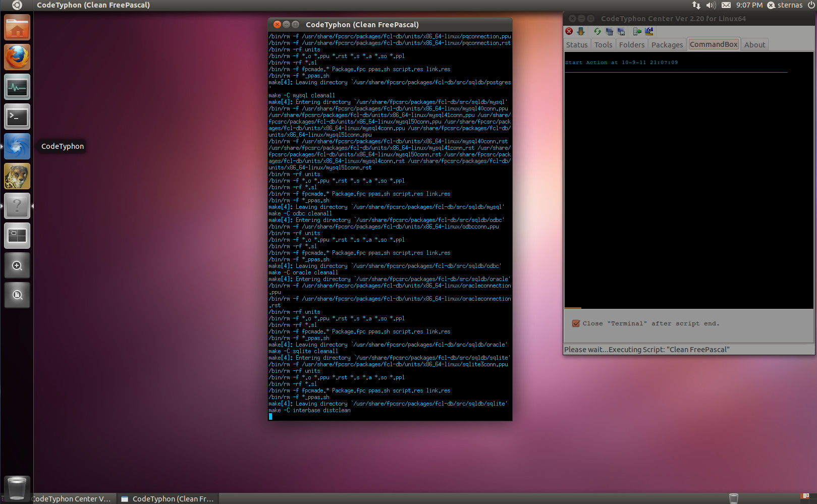The width and height of the screenshot is (817, 504).
Task: Click the 'make -C odbc cleanall' terminal line
Action: 300,213
